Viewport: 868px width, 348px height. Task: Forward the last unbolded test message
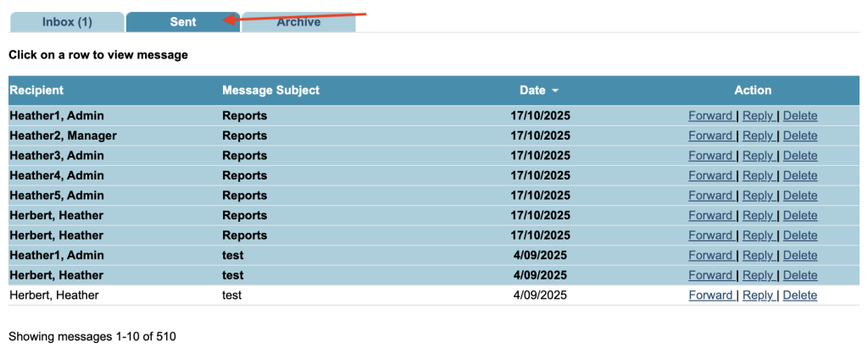pyautogui.click(x=710, y=296)
